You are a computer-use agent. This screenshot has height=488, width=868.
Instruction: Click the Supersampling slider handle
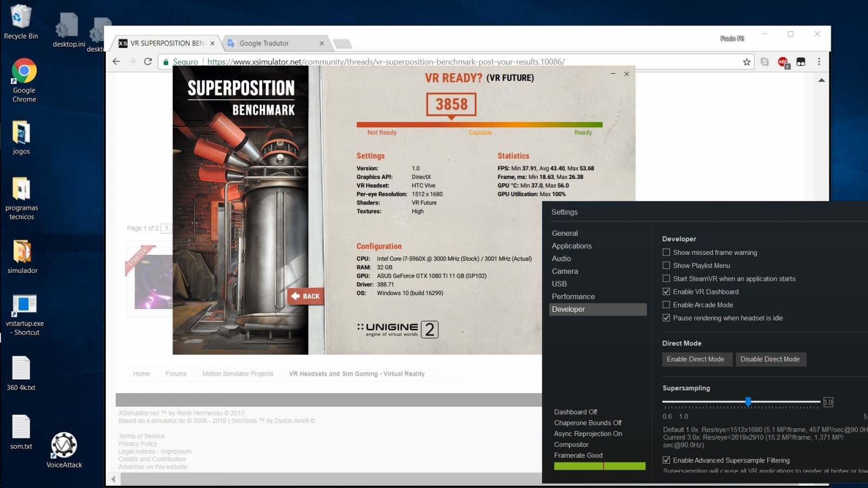[x=748, y=401]
